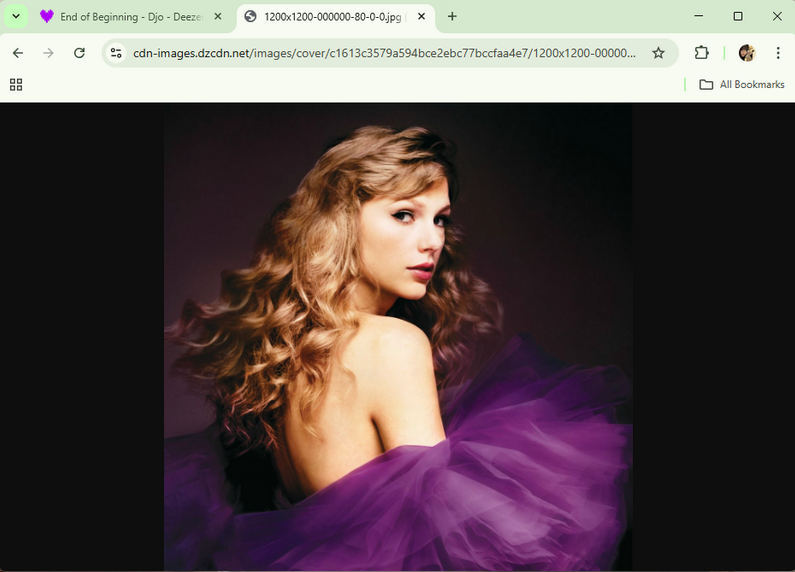The width and height of the screenshot is (795, 572).
Task: Bookmark this page with star icon
Action: pyautogui.click(x=658, y=53)
